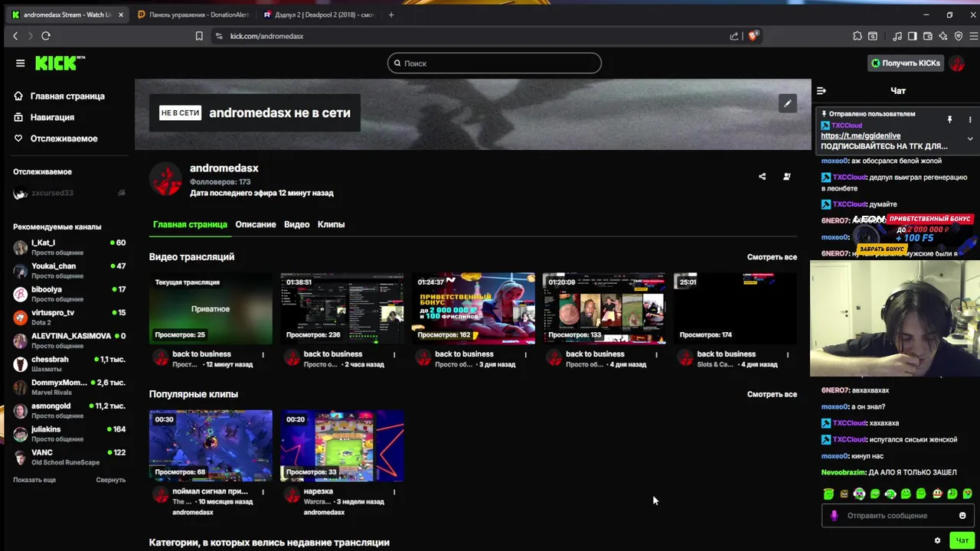Open user profile avatar menu

pos(957,64)
